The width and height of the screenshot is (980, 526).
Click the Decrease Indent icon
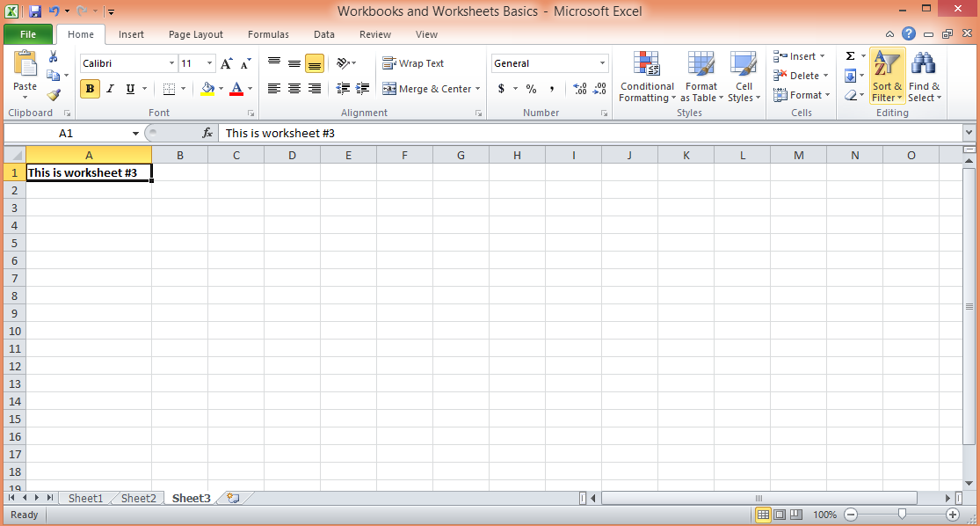[x=343, y=89]
